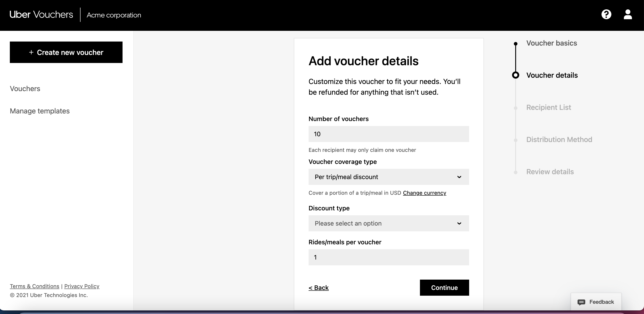The image size is (644, 314).
Task: Click the help icon in the top bar
Action: tap(606, 14)
